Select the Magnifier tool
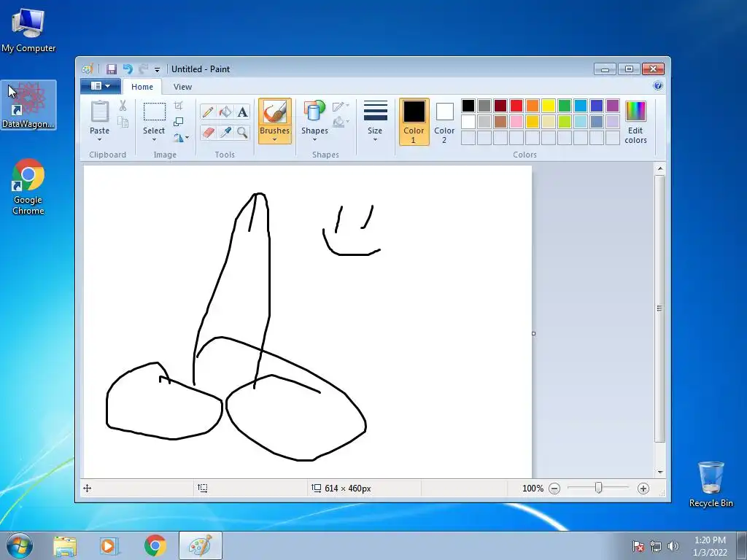Viewport: 747px width, 560px height. 242,132
